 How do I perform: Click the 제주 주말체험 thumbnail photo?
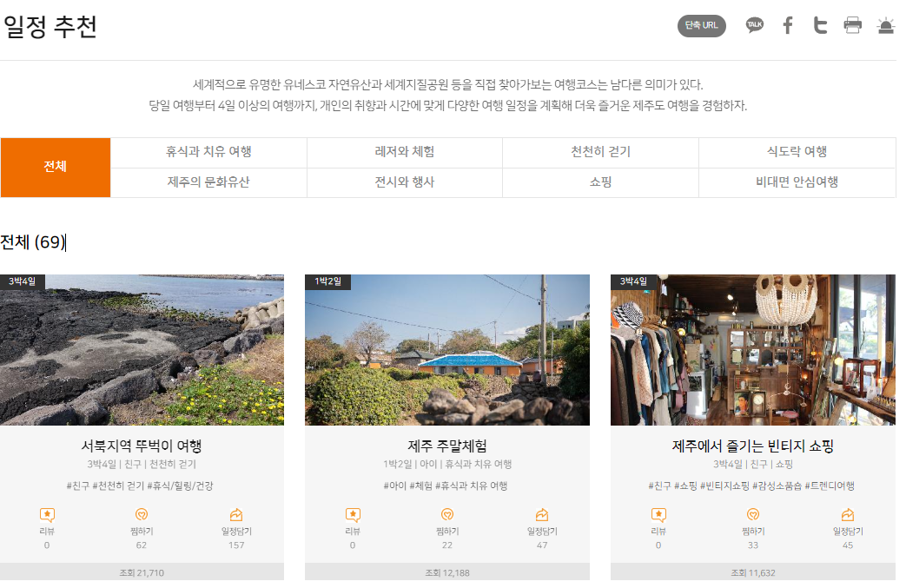[448, 349]
